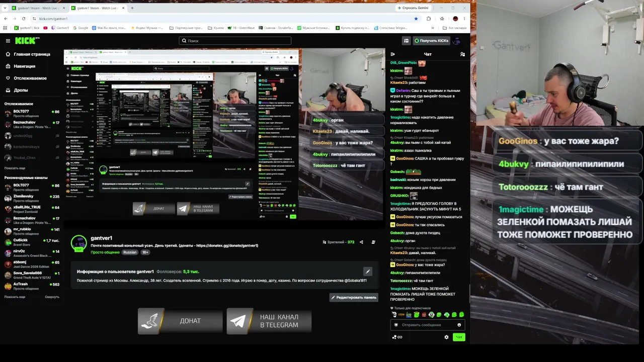Open the emoji picker in the chat input

point(459,325)
